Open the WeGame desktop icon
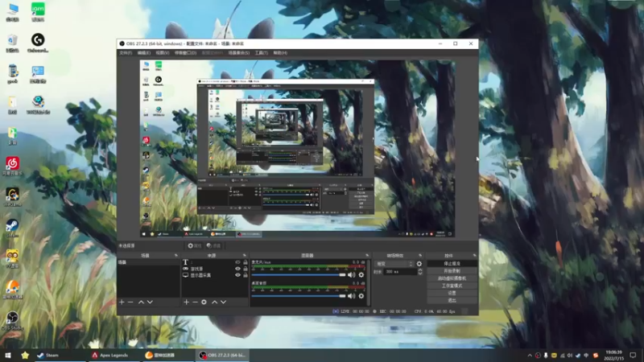This screenshot has width=644, height=362. click(x=12, y=197)
